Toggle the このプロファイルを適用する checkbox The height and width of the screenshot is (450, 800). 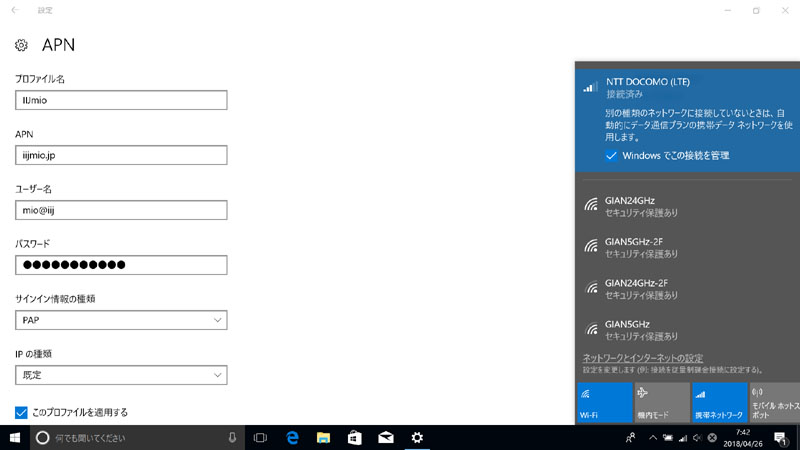pos(21,412)
